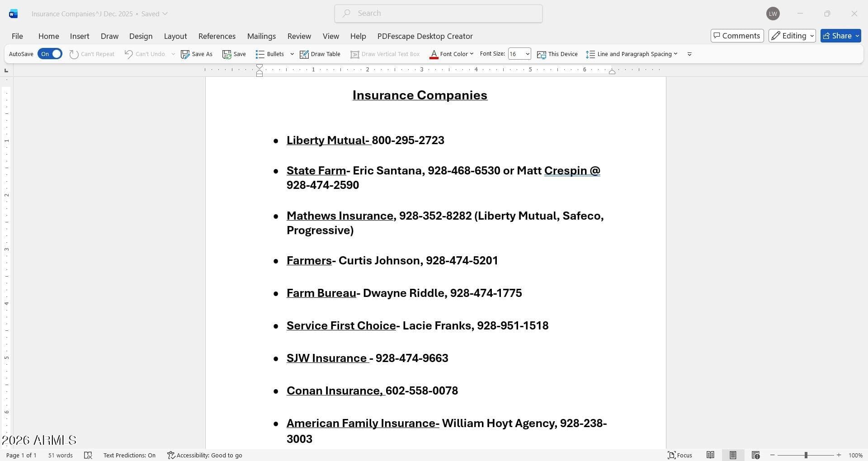868x461 pixels.
Task: Adjust the zoom slider handle
Action: click(x=806, y=455)
